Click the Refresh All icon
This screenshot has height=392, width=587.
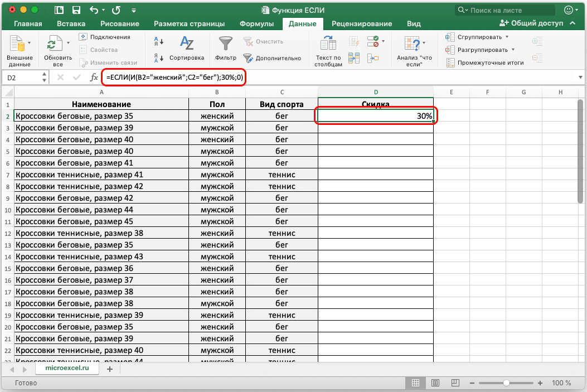click(54, 44)
